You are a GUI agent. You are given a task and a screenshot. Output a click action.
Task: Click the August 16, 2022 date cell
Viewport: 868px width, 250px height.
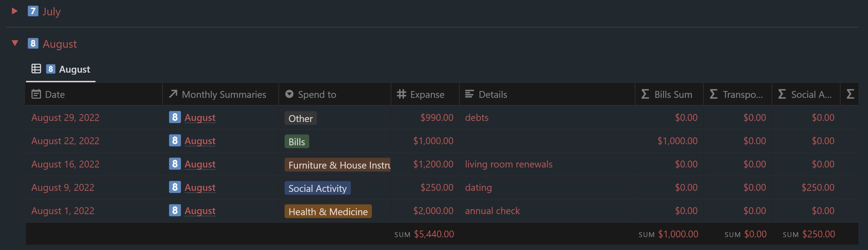pyautogui.click(x=65, y=164)
